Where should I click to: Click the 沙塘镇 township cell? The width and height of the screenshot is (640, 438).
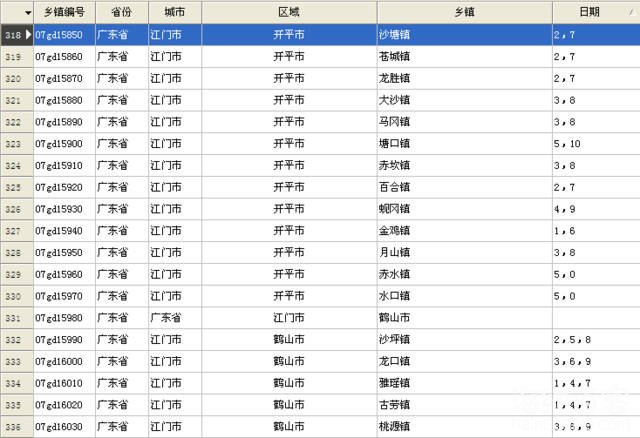point(464,35)
